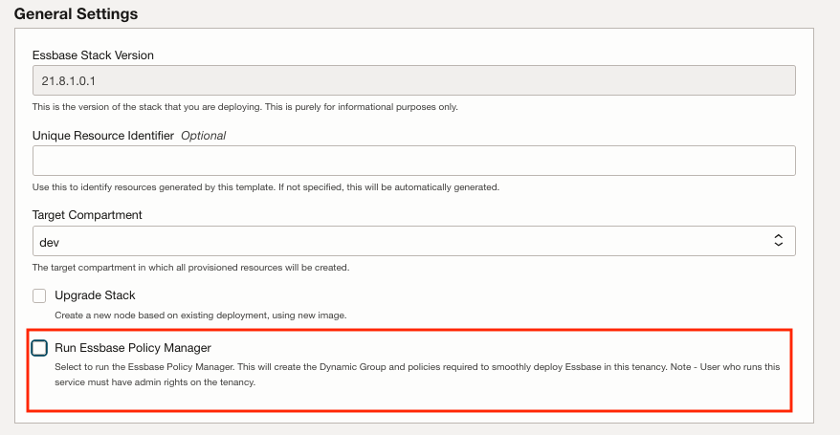Click the italic Optional text
This screenshot has width=840, height=436.
click(203, 135)
